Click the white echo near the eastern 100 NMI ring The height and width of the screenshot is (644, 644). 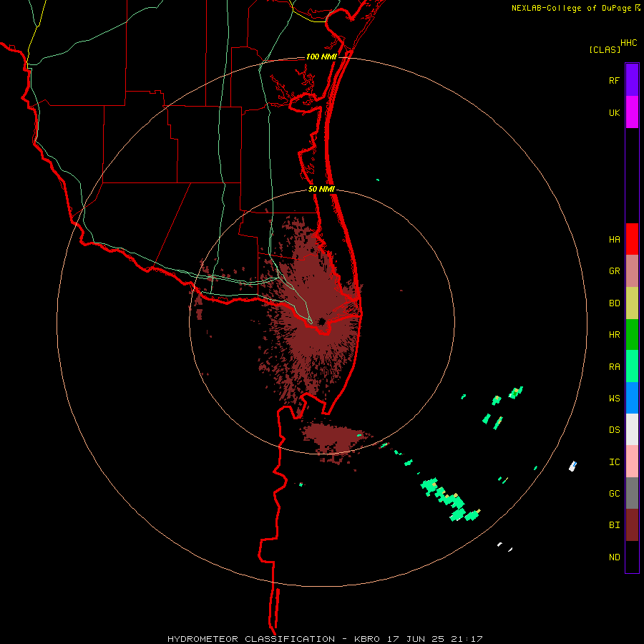[572, 466]
